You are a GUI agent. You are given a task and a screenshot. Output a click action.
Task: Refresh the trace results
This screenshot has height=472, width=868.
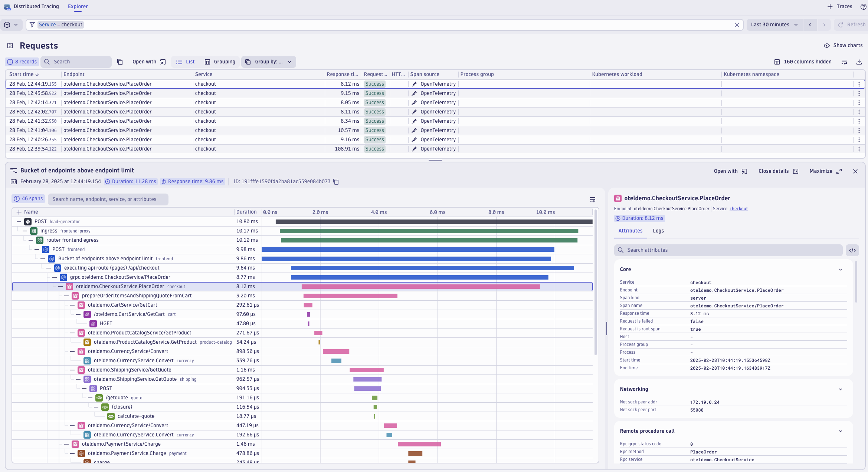click(851, 24)
